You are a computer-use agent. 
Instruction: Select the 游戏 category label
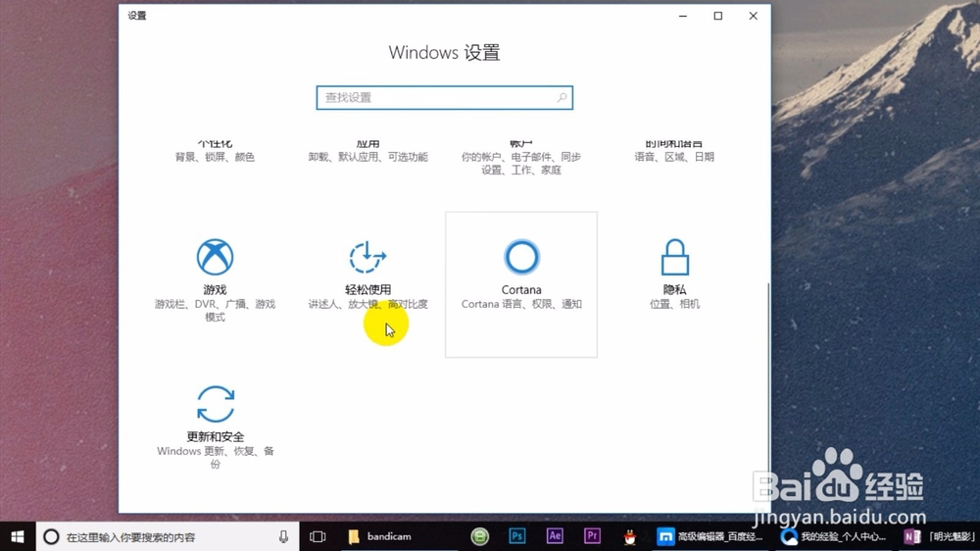[215, 289]
